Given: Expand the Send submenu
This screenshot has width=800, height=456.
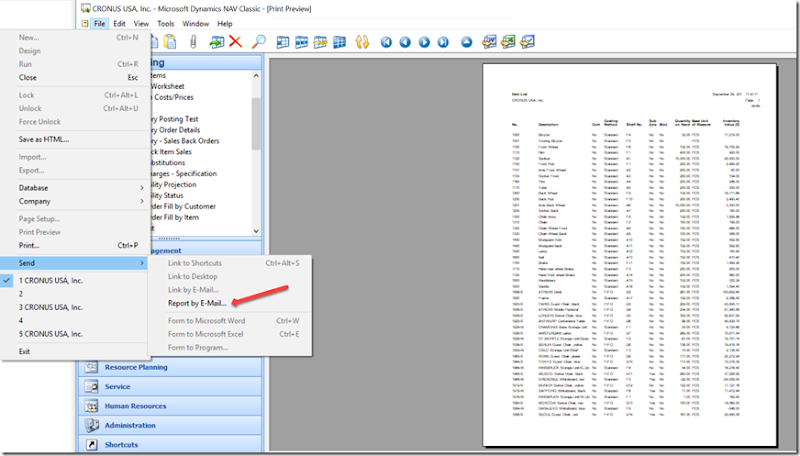Looking at the screenshot, I should click(75, 263).
